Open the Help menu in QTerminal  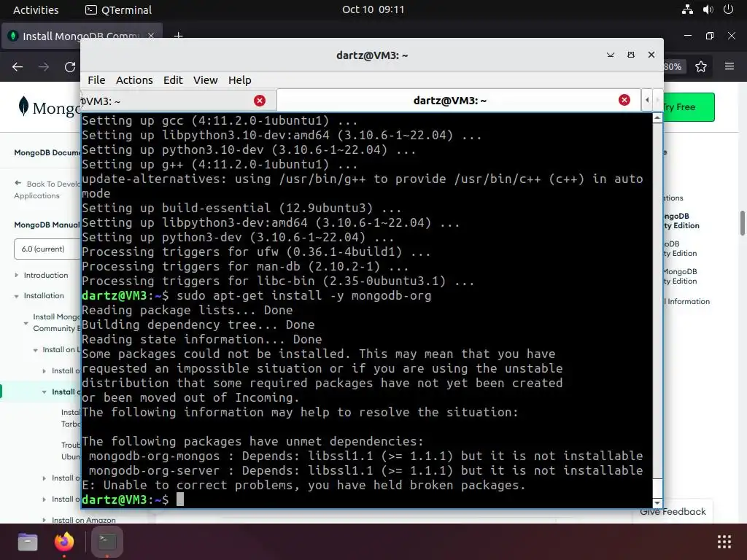[239, 80]
